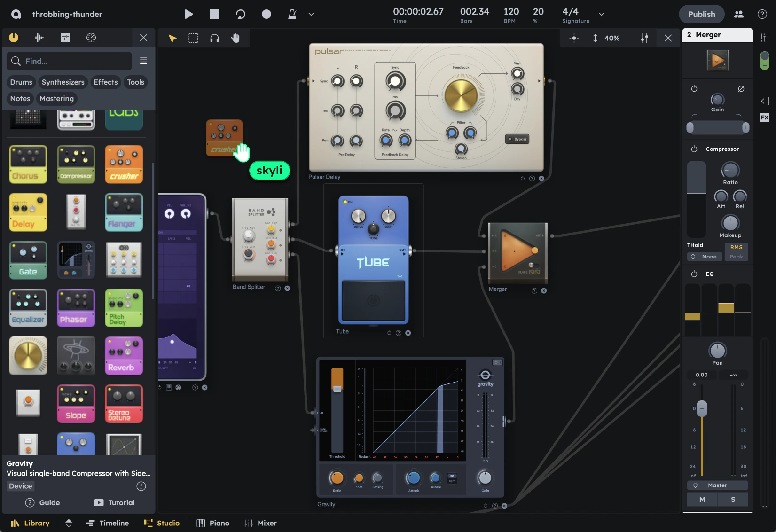776x532 pixels.
Task: Open the Gravity device Tutorial
Action: click(114, 502)
